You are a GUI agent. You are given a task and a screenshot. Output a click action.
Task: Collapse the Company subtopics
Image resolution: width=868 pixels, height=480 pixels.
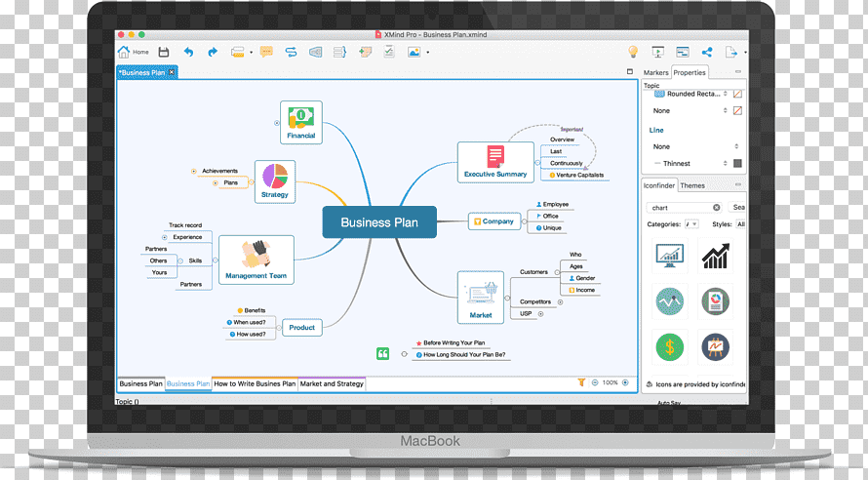click(x=525, y=221)
